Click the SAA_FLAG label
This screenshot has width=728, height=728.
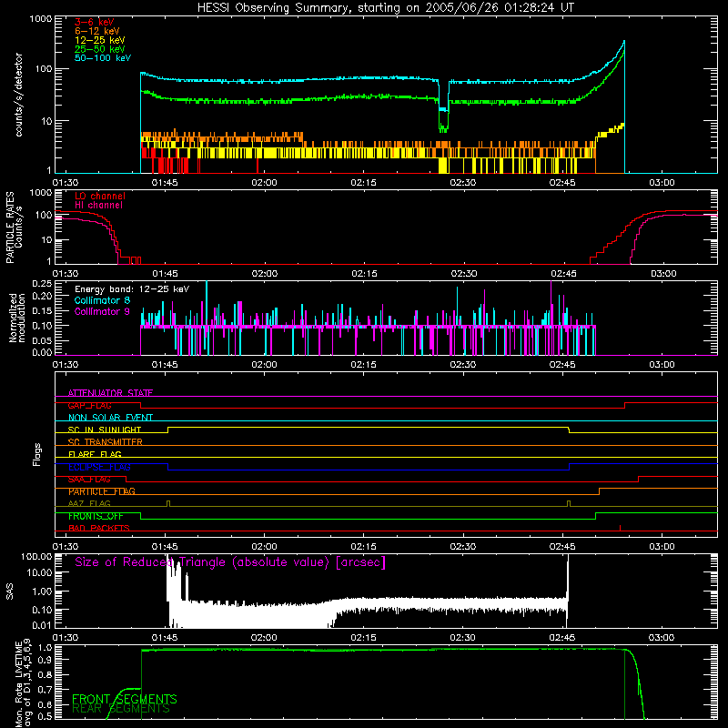point(89,480)
